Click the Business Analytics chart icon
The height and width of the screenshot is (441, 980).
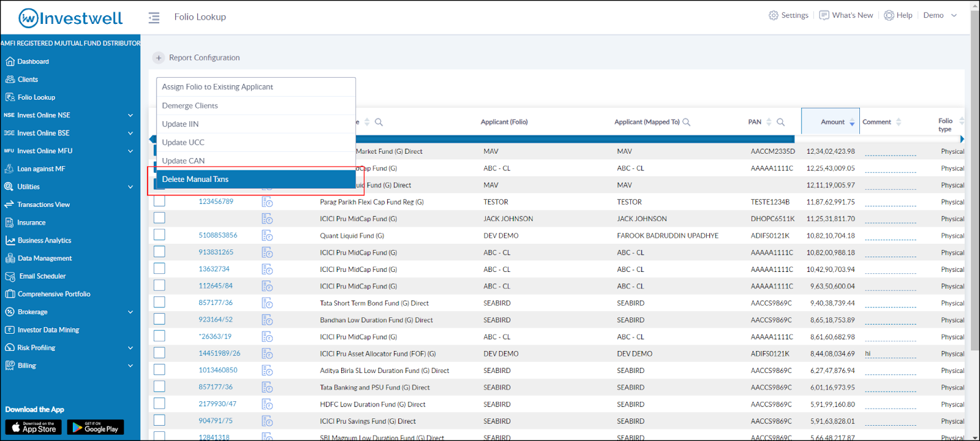pyautogui.click(x=10, y=241)
